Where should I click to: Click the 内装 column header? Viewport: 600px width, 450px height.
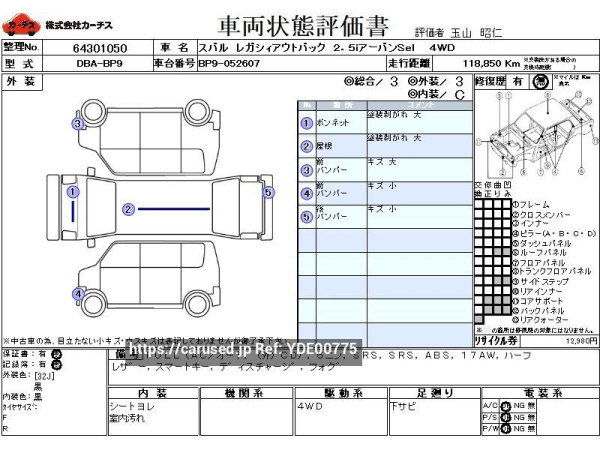[x=151, y=393]
